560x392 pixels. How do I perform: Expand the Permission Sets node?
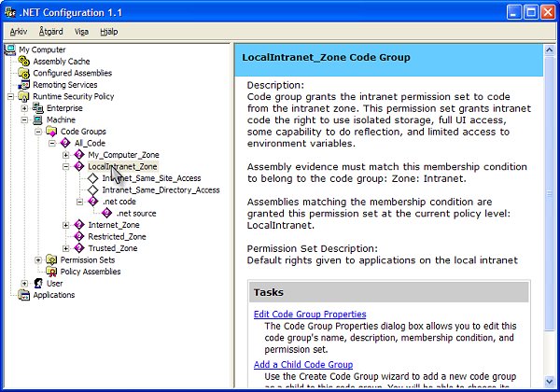(38, 260)
